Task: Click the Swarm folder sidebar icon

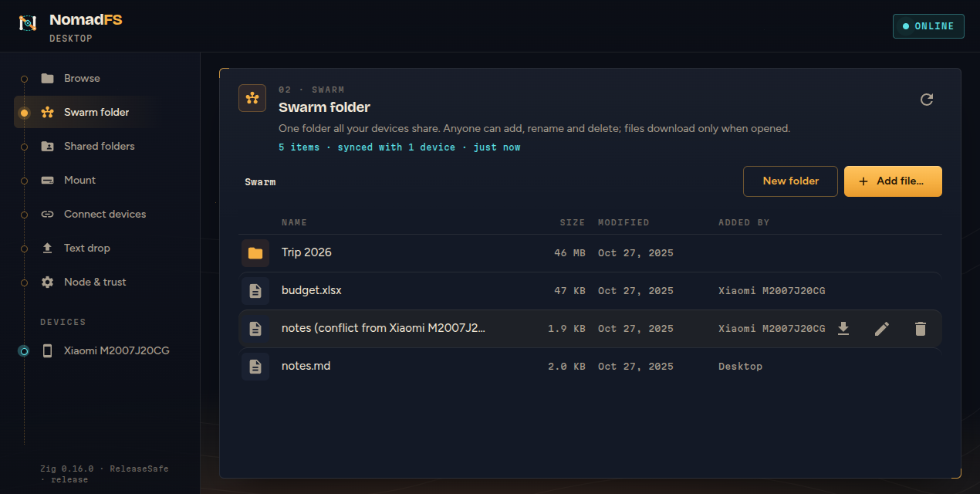Action: click(48, 113)
